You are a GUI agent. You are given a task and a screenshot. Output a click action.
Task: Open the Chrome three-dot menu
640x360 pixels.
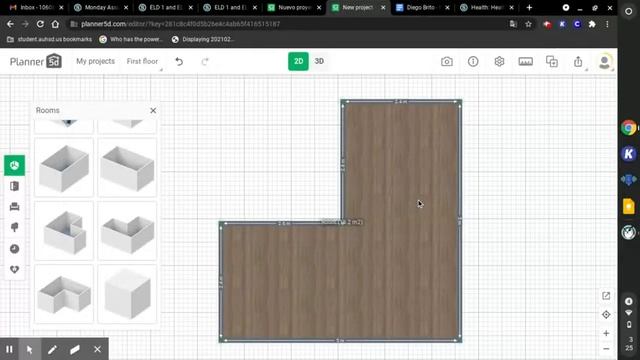point(607,24)
